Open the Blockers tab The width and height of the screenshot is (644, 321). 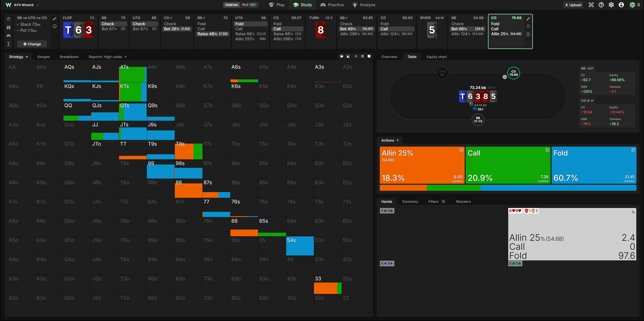click(x=463, y=201)
